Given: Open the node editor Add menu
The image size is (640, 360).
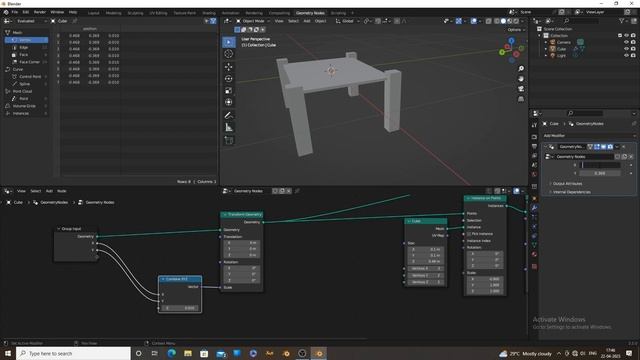Looking at the screenshot, I should coord(49,191).
